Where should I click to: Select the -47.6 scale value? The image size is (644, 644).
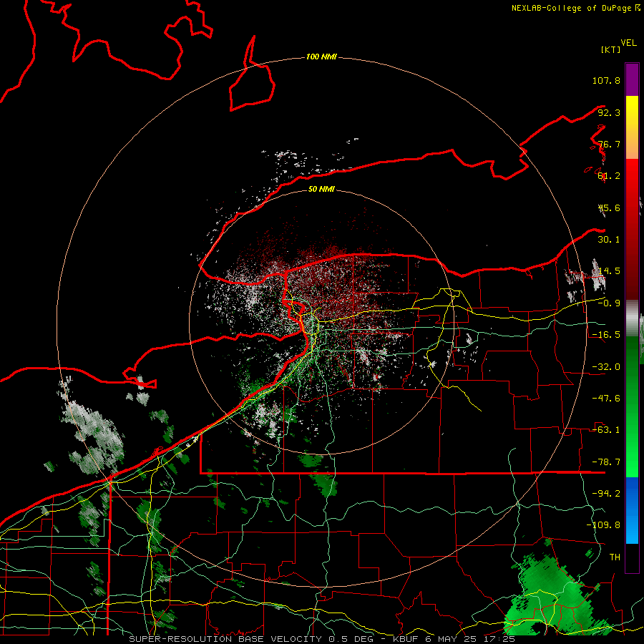coord(606,399)
